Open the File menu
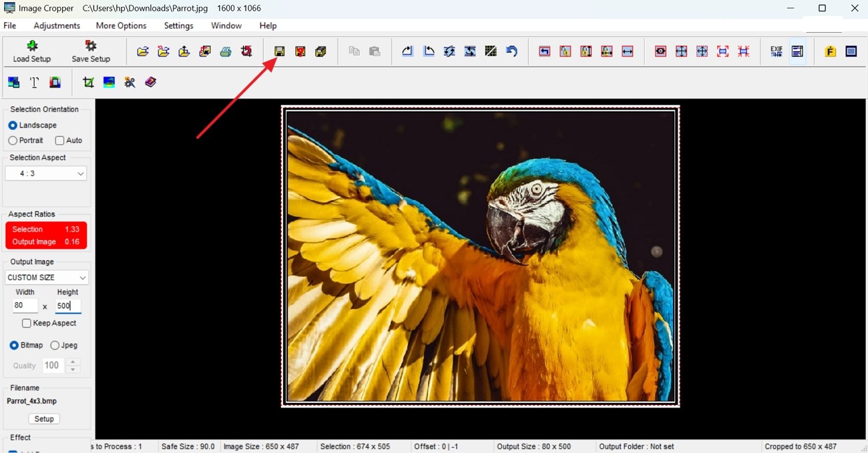 (x=10, y=25)
